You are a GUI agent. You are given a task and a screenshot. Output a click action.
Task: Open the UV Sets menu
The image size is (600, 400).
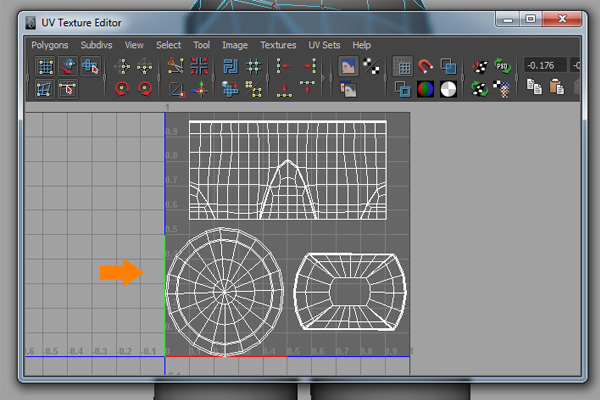(x=325, y=45)
